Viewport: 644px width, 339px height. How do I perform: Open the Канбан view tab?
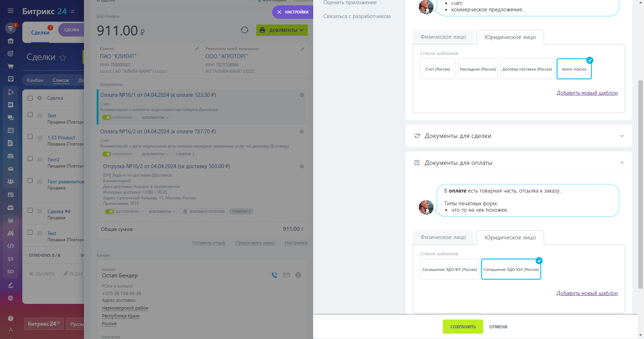pyautogui.click(x=35, y=80)
